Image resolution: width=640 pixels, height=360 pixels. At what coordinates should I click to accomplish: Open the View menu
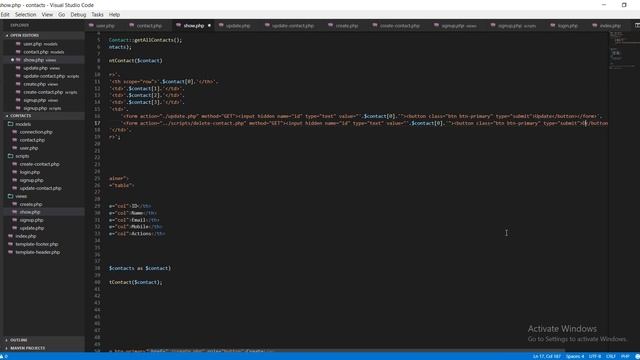47,14
